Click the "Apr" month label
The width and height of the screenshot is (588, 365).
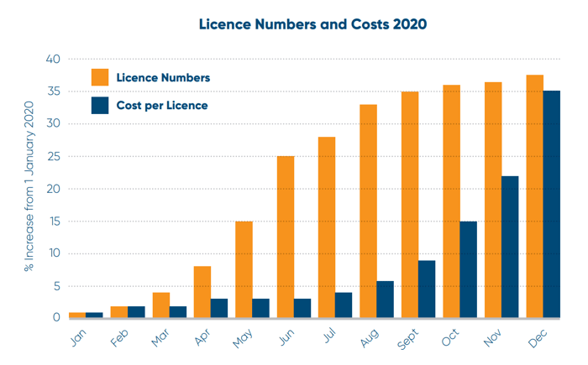(x=202, y=337)
